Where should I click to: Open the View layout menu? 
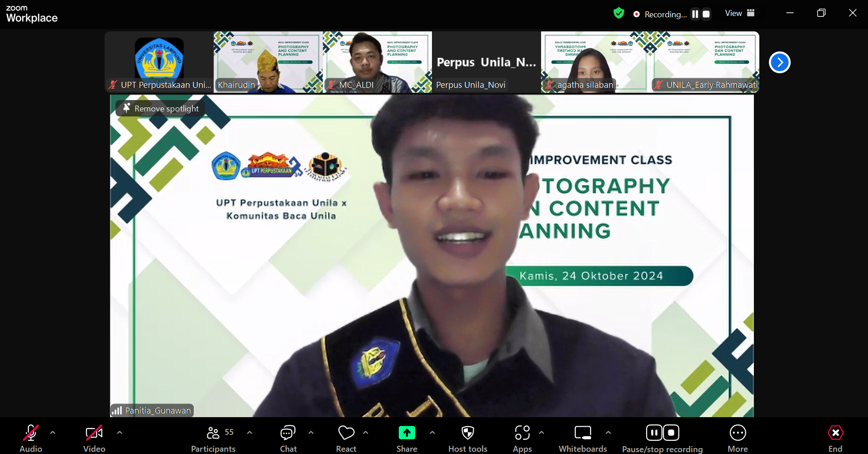tap(740, 14)
